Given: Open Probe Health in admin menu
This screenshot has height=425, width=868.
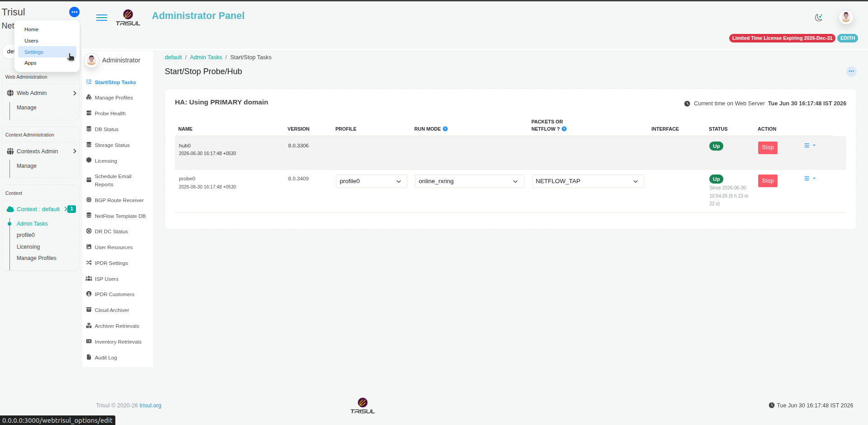Looking at the screenshot, I should [110, 113].
